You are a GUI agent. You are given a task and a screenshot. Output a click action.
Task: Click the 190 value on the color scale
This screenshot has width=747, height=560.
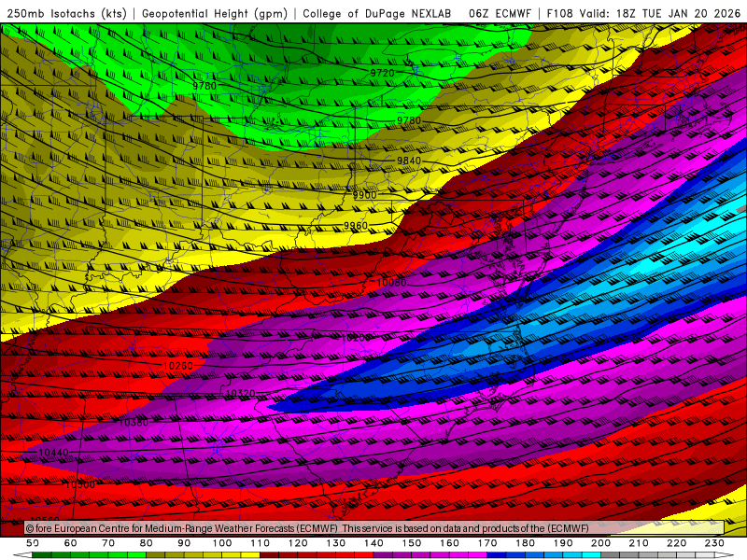[x=563, y=543]
